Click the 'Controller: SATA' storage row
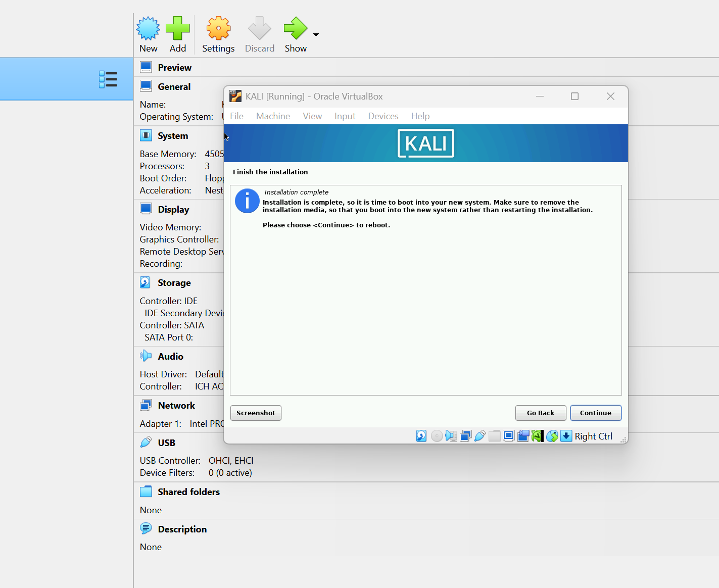 [172, 325]
